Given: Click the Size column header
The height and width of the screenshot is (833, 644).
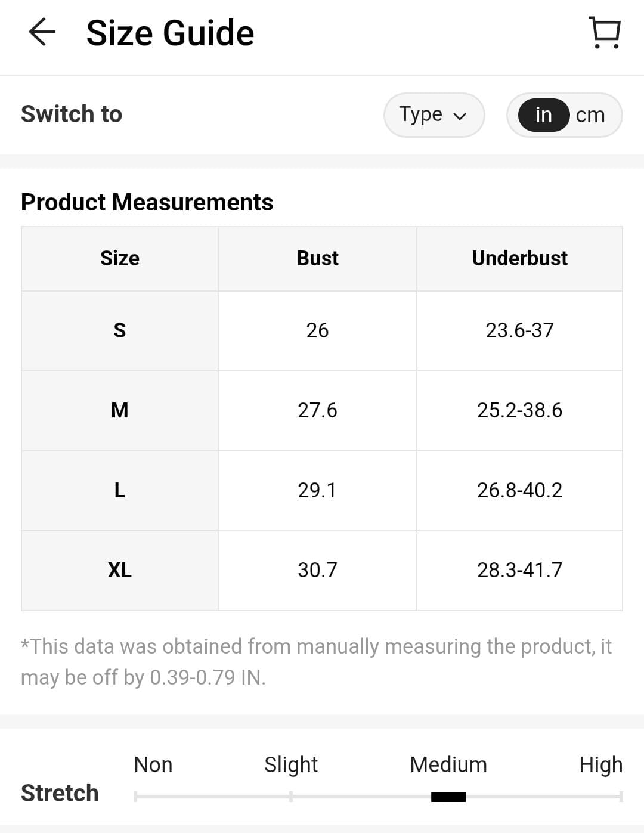Looking at the screenshot, I should point(119,258).
